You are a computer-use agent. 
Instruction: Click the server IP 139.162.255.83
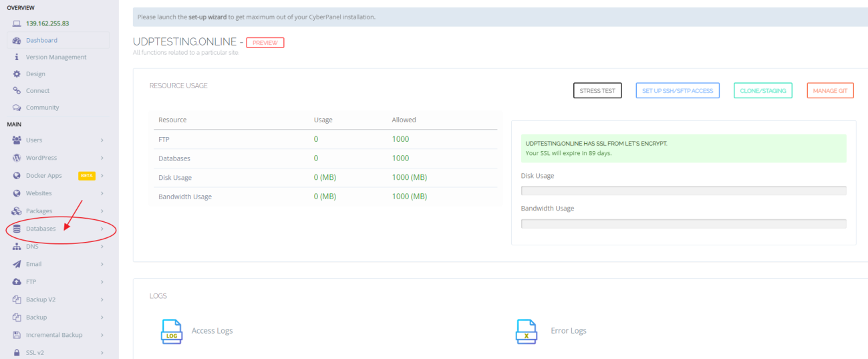click(47, 23)
